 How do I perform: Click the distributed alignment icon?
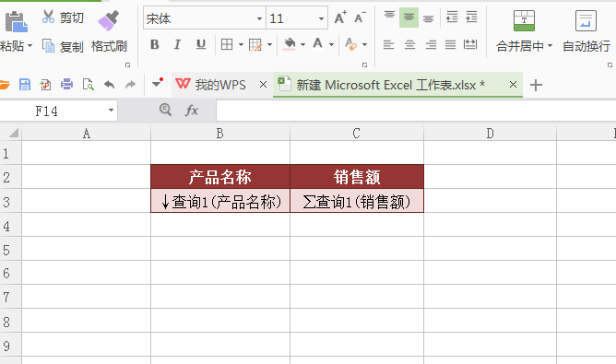coord(470,45)
